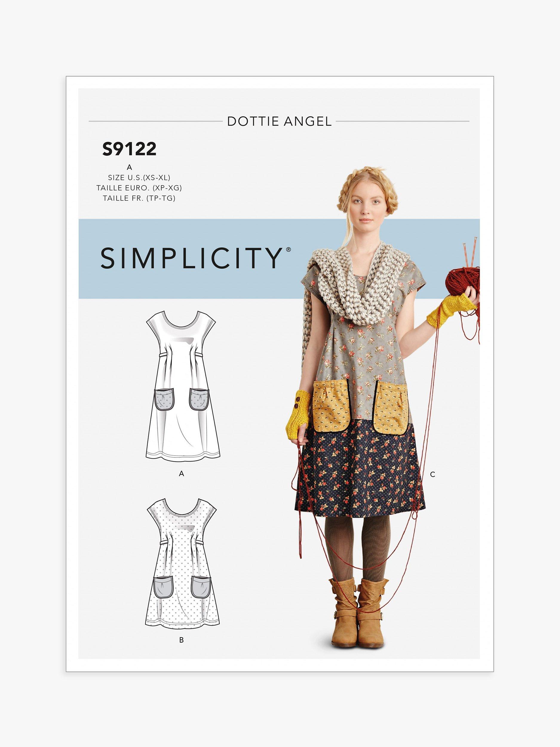Select the S9122 pattern number text
This screenshot has width=560, height=747.
(x=130, y=149)
